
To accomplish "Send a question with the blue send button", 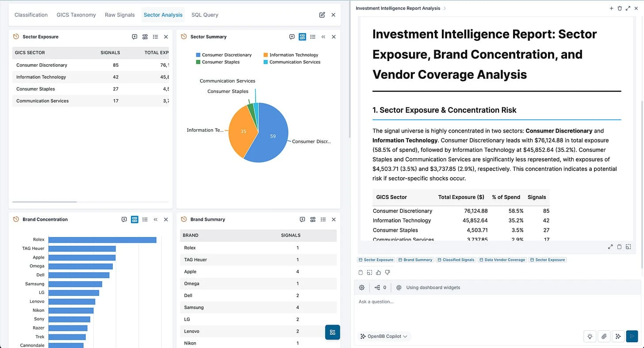I will [632, 336].
